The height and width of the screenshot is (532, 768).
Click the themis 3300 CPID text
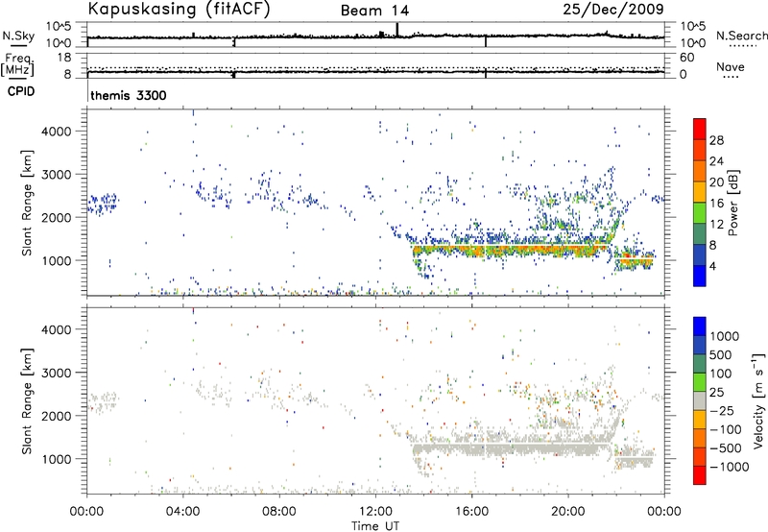click(x=129, y=95)
